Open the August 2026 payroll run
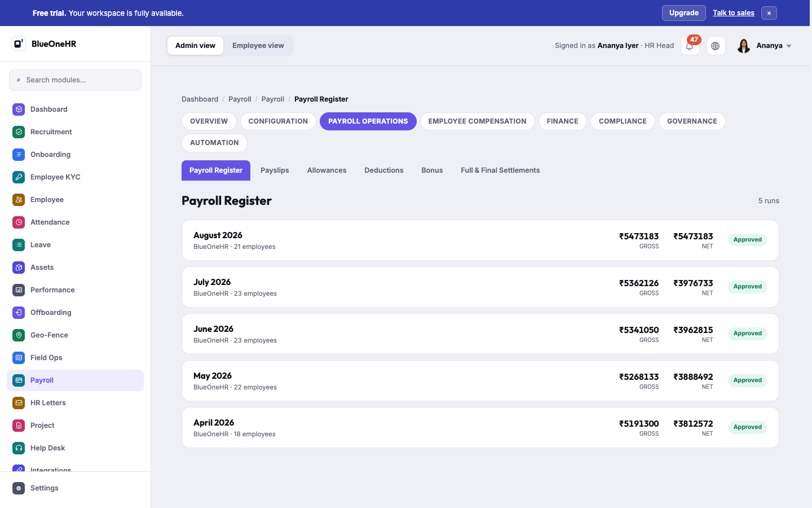 [480, 240]
